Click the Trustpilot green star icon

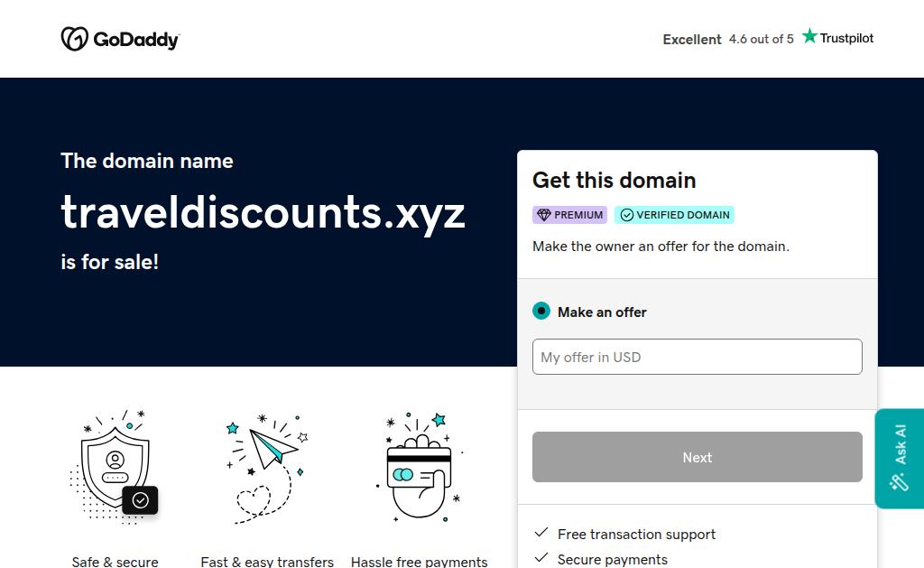click(x=809, y=36)
